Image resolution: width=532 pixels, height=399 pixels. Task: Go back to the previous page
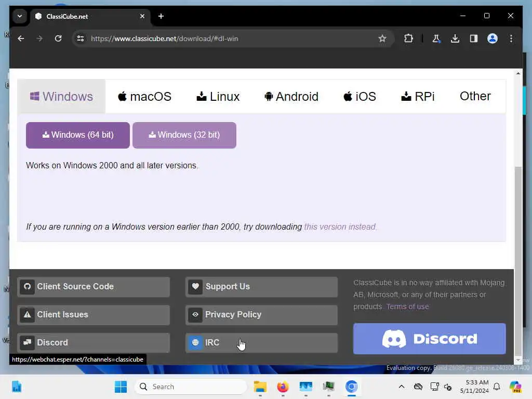tap(21, 38)
